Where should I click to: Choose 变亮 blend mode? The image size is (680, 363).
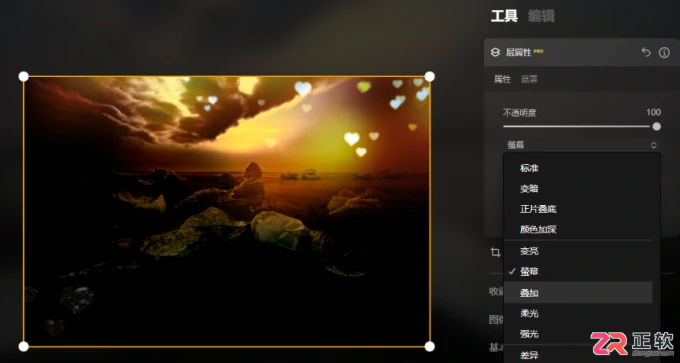578,251
